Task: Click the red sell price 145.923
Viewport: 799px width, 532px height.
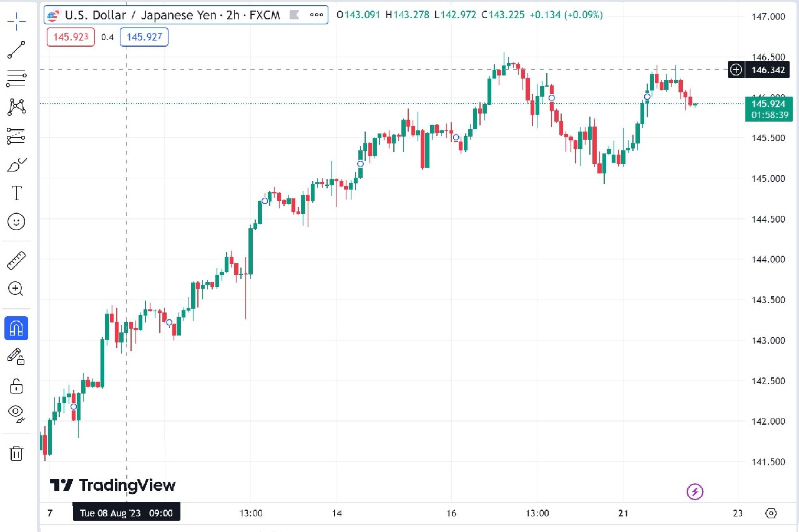Action: point(71,37)
